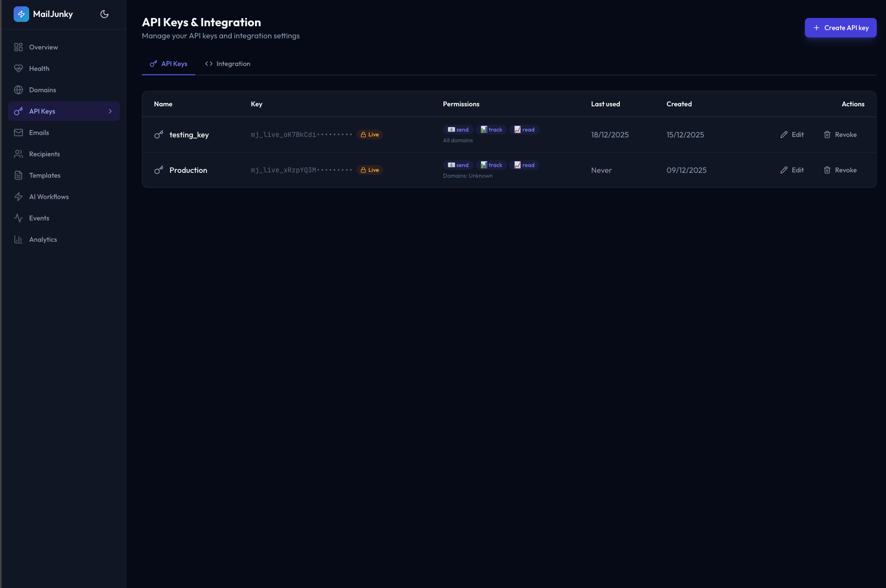Toggle the send permission on Production key

(457, 165)
